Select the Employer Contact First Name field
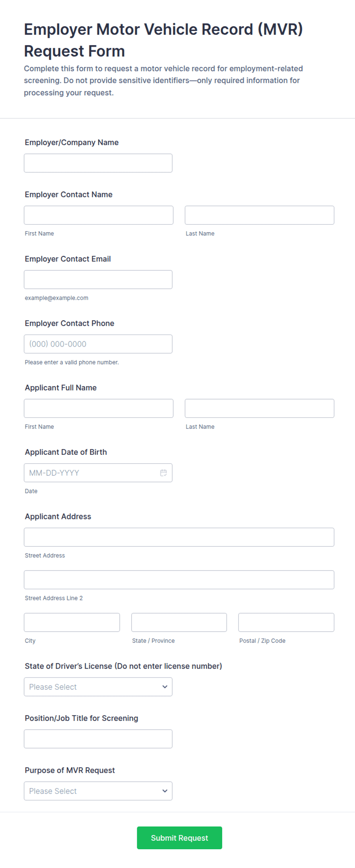Image resolution: width=355 pixels, height=868 pixels. (98, 215)
